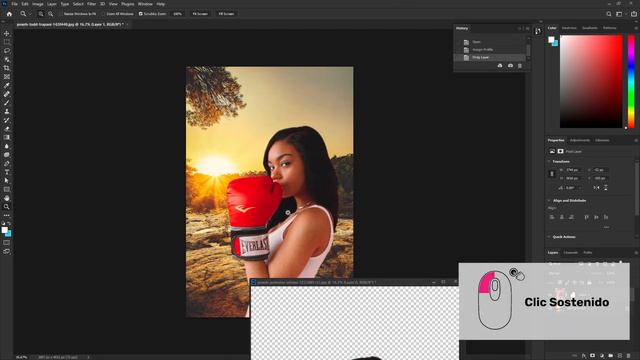Click the 100% zoom button
640x360 pixels.
pos(177,14)
